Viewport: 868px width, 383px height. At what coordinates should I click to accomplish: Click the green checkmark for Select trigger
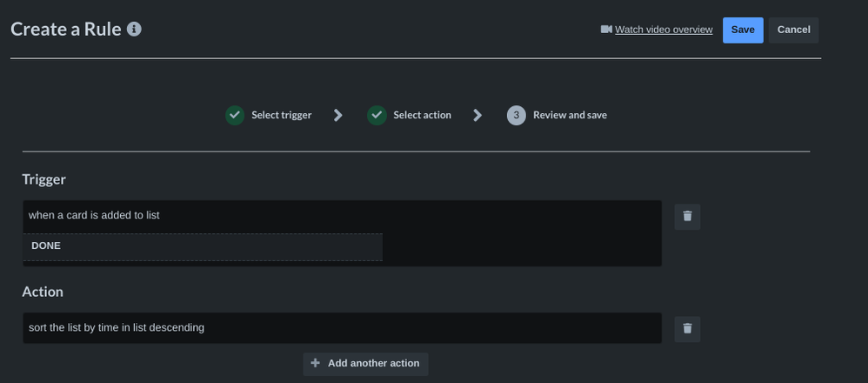(235, 115)
